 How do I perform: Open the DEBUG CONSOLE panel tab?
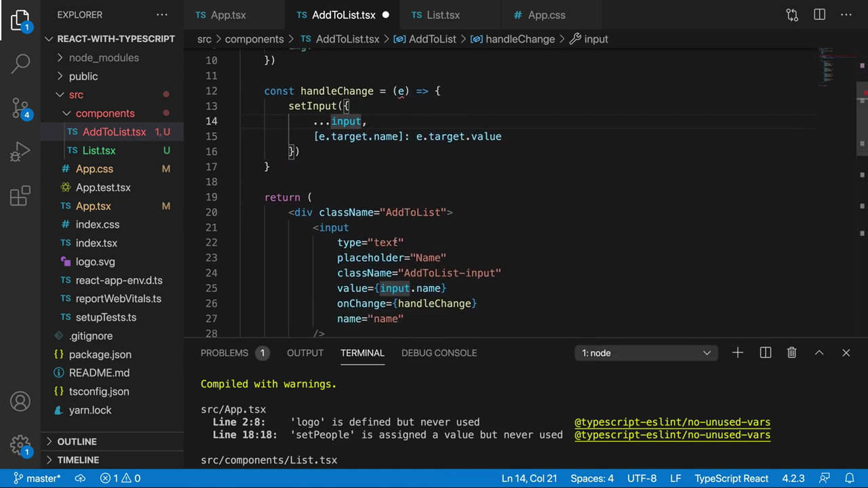(439, 352)
